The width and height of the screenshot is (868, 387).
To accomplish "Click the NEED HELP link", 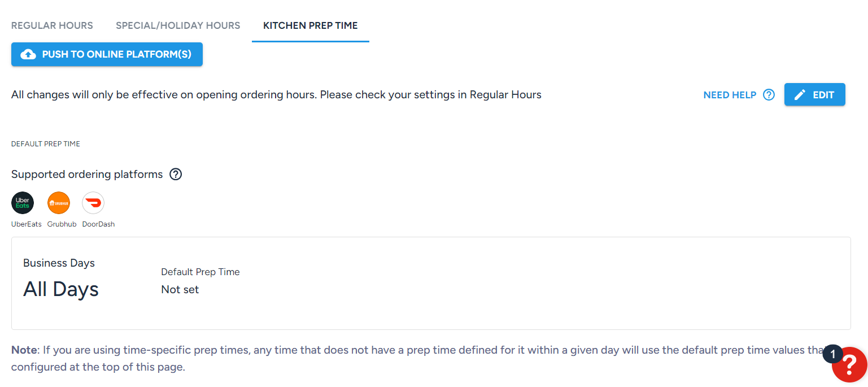I will (730, 94).
